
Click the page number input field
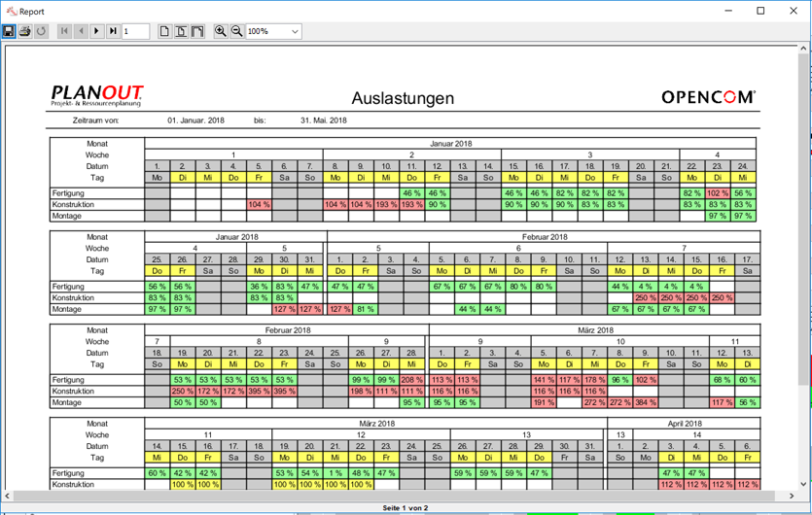(136, 31)
